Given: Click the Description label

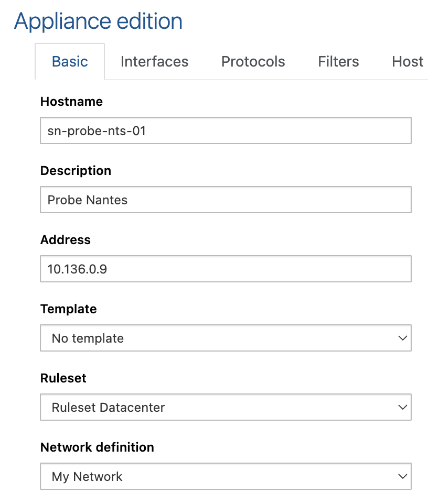Looking at the screenshot, I should tap(76, 171).
